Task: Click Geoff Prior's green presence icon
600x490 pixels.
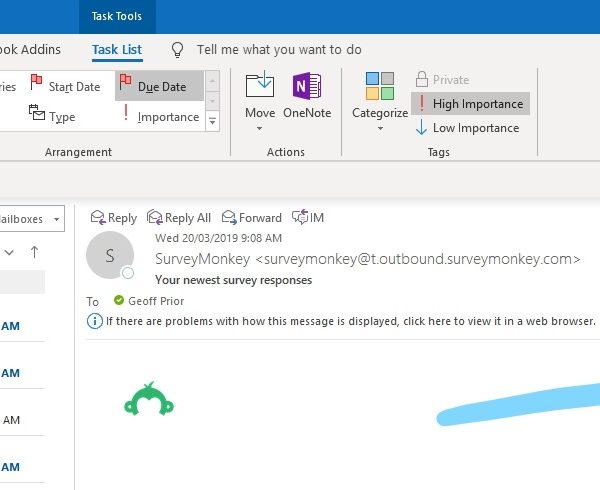Action: (119, 300)
